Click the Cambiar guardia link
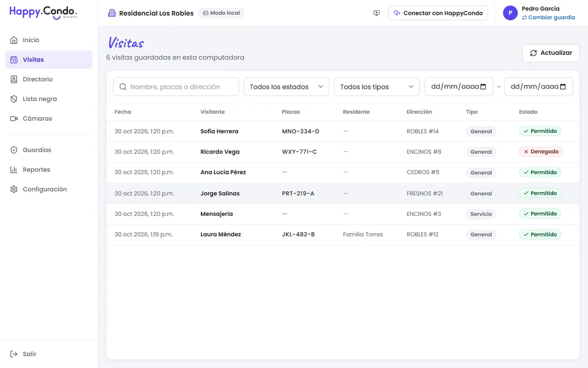The height and width of the screenshot is (368, 588). 548,17
